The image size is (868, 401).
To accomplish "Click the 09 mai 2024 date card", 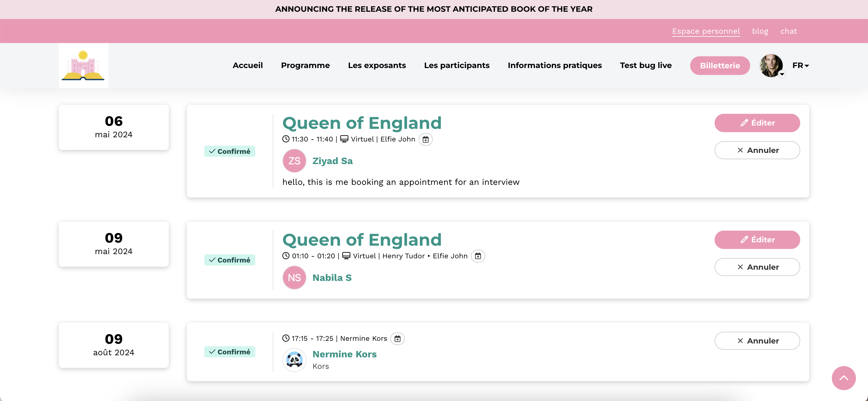I will (114, 244).
